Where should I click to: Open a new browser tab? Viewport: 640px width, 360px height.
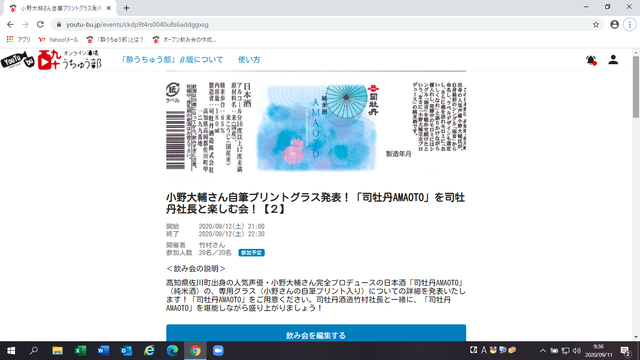[x=127, y=8]
